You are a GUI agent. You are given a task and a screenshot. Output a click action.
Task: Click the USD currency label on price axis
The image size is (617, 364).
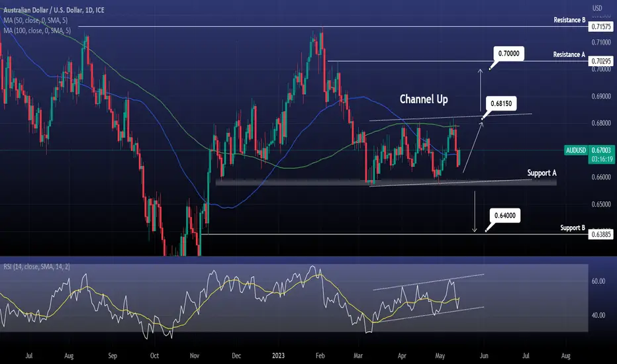597,8
